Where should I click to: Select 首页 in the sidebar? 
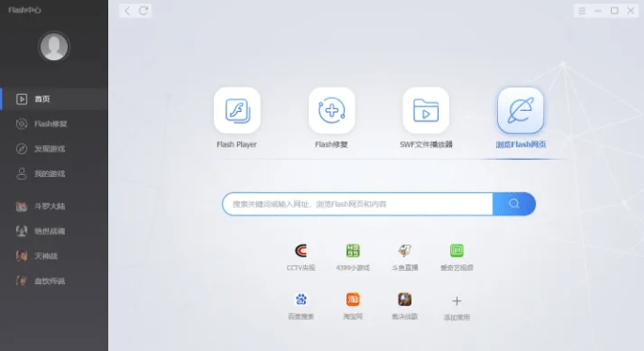[x=55, y=99]
